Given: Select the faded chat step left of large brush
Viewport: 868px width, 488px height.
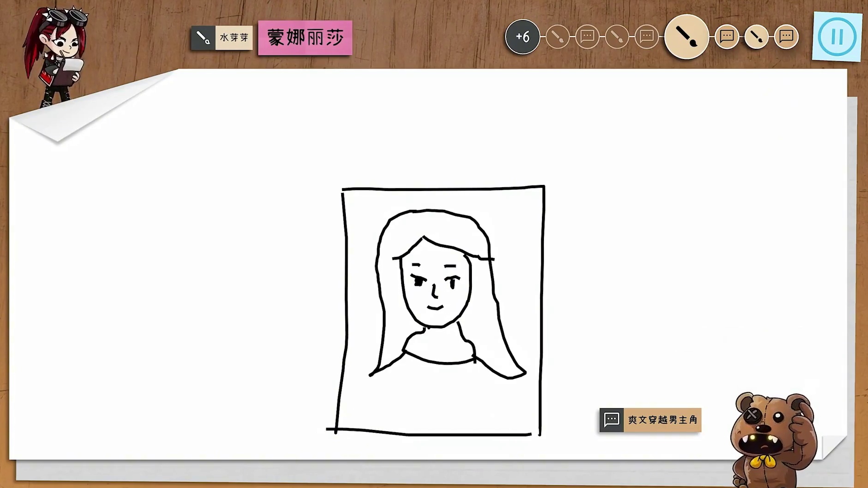Looking at the screenshot, I should pyautogui.click(x=646, y=36).
